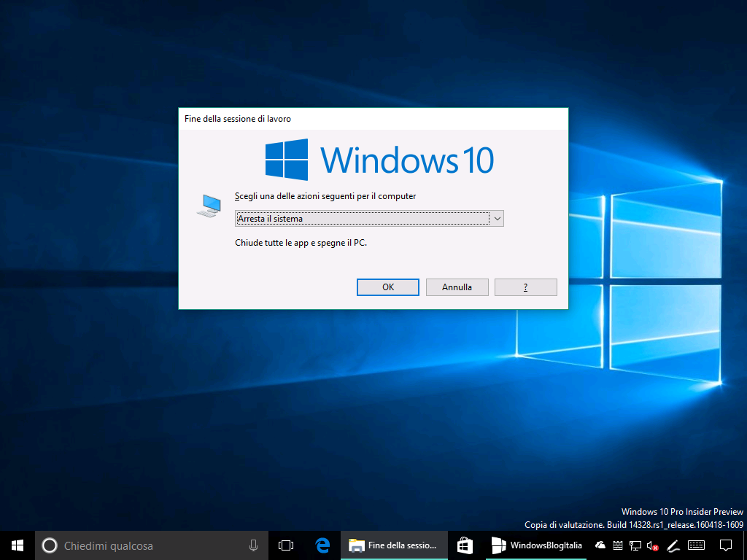Screen dimensions: 747x560
Task: Open help with the '?' button
Action: [525, 287]
